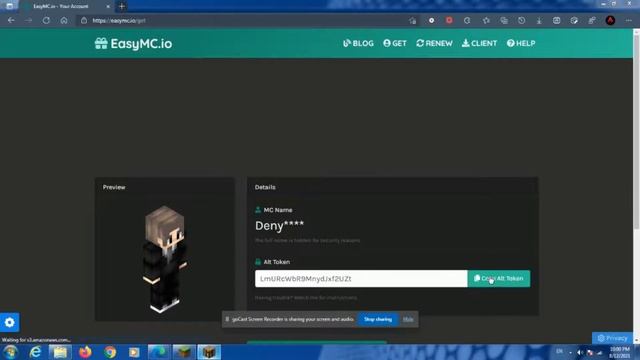Click the browser profile avatar
Screen dimensions: 640x360
pyautogui.click(x=610, y=20)
